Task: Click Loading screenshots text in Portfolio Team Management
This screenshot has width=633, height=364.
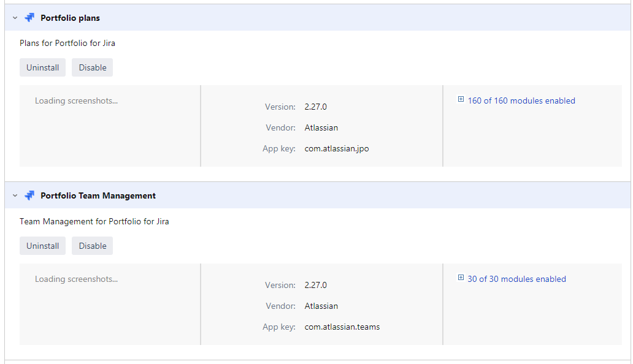Action: (x=76, y=279)
